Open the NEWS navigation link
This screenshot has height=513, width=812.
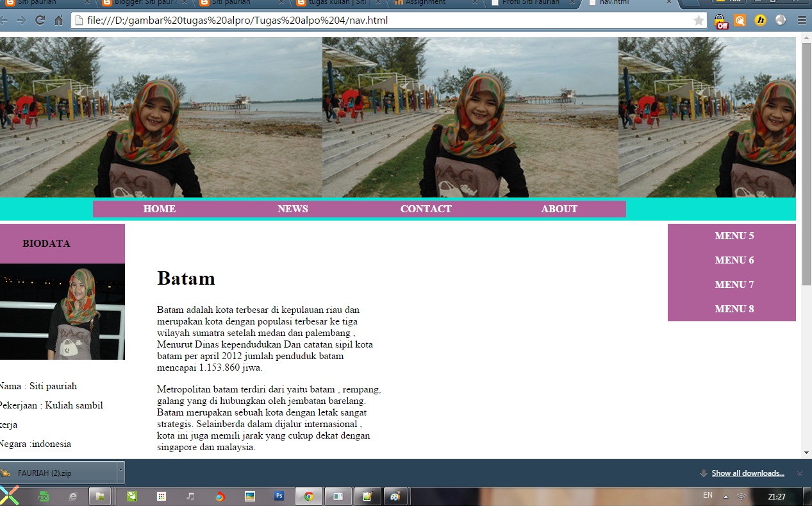coord(293,209)
